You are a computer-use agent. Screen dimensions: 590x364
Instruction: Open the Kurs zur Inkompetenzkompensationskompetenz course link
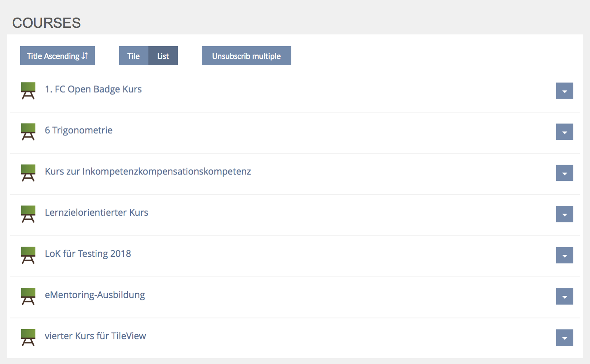(x=148, y=171)
